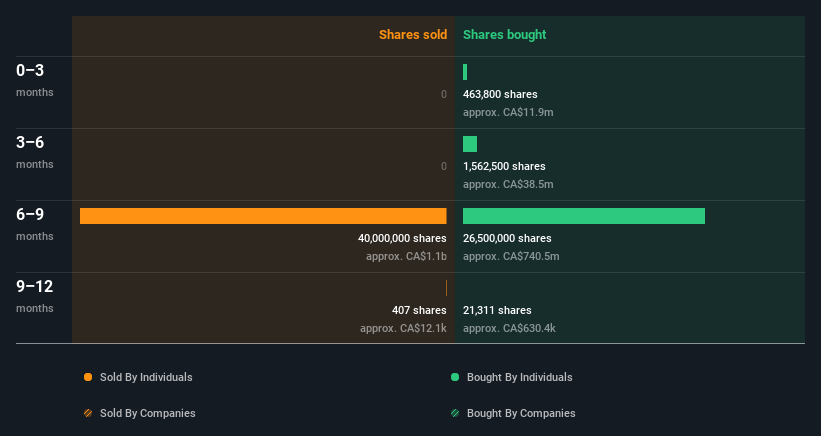Click the 9–12 months row label
This screenshot has height=436, width=821.
[x=35, y=296]
